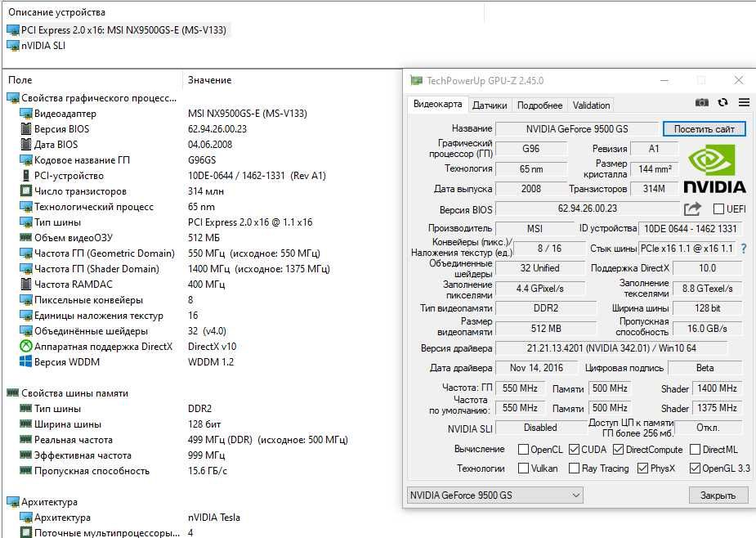This screenshot has width=756, height=538.
Task: Toggle the OpenGL 3.3 checkbox
Action: click(x=695, y=468)
